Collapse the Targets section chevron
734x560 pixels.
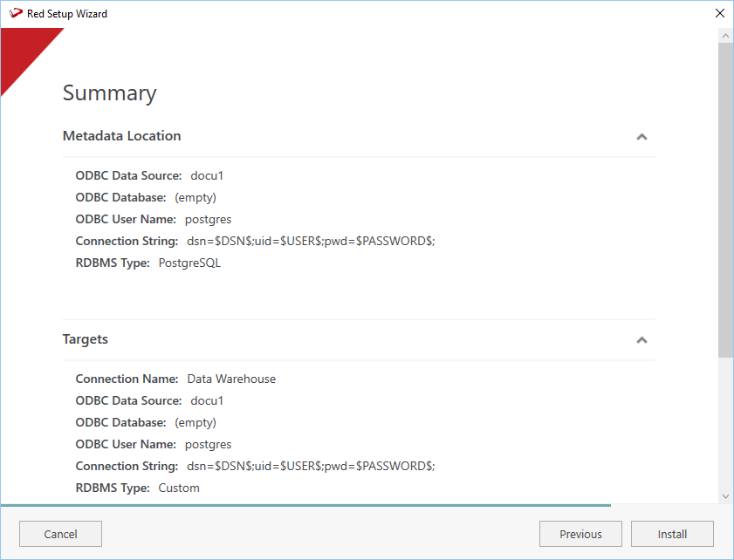pos(641,340)
